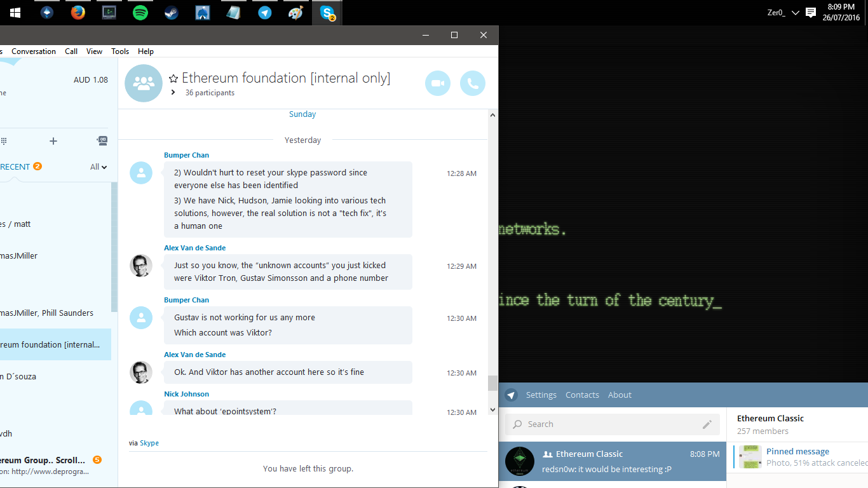This screenshot has width=868, height=488.
Task: Select the 'reum foundation [internal...' conversation
Action: (55, 344)
